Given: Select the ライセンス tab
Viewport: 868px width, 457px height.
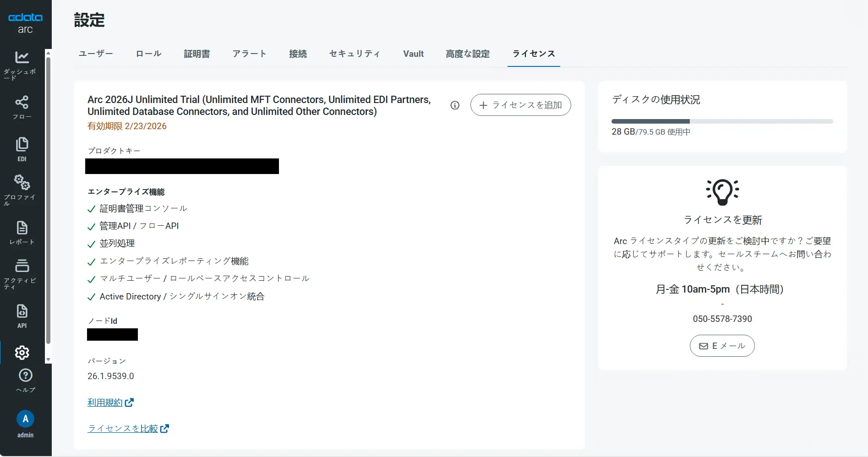Looking at the screenshot, I should click(x=534, y=54).
